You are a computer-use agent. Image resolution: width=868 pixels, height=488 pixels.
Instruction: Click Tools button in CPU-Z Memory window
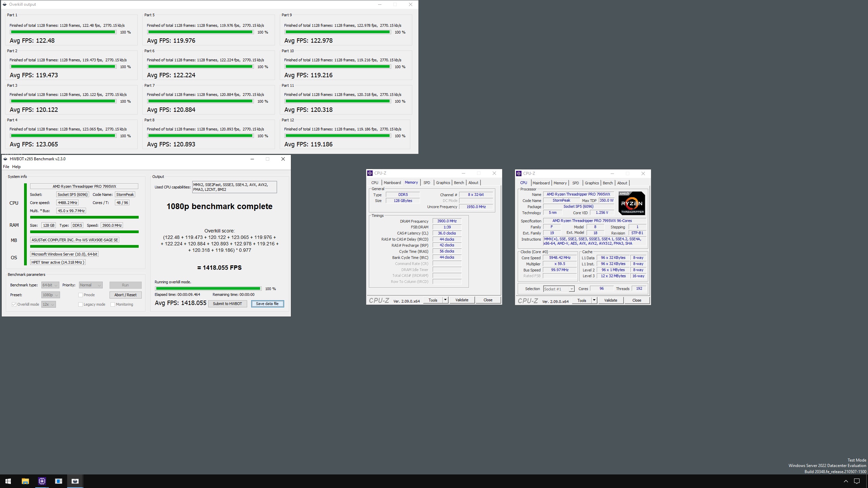pyautogui.click(x=433, y=300)
